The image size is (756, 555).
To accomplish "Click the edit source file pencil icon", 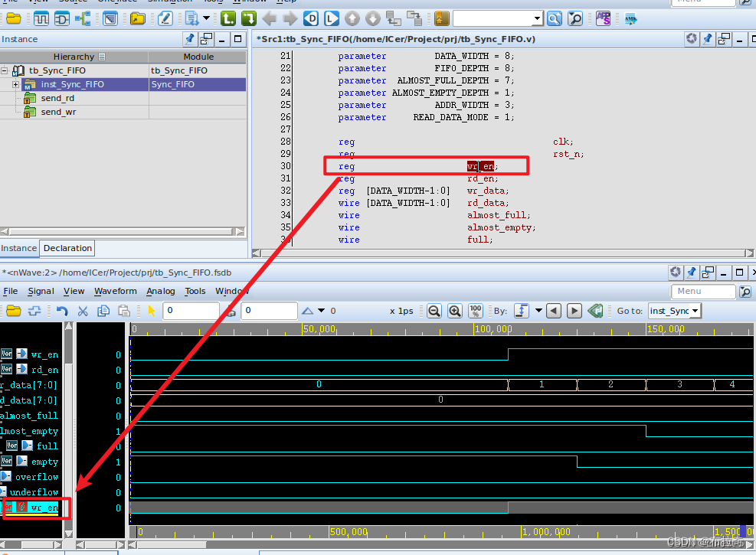I will [165, 19].
